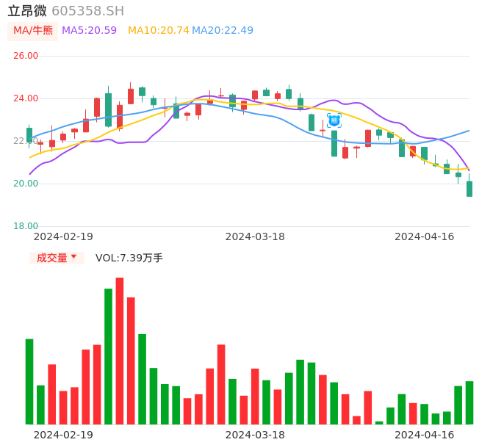Open the 成交量 indicator dropdown
Image resolution: width=504 pixels, height=445 pixels.
tap(57, 258)
